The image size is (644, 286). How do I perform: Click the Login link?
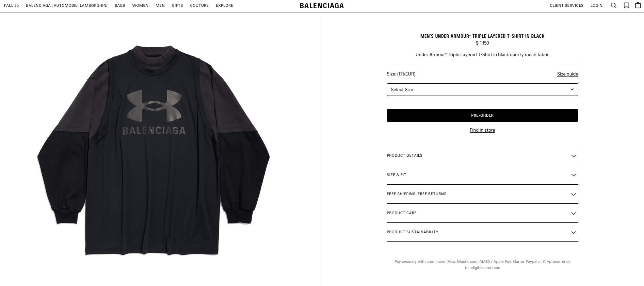(x=596, y=5)
